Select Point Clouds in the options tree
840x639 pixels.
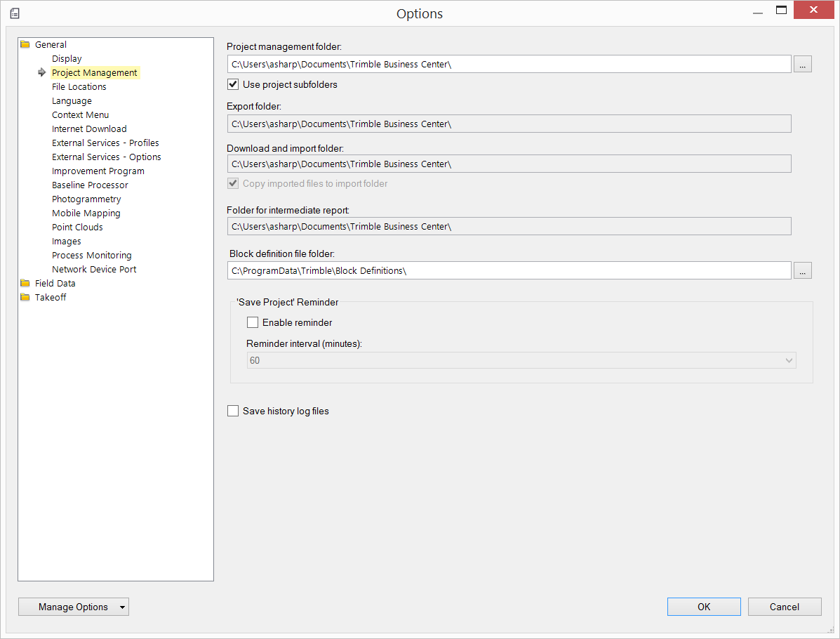point(77,228)
